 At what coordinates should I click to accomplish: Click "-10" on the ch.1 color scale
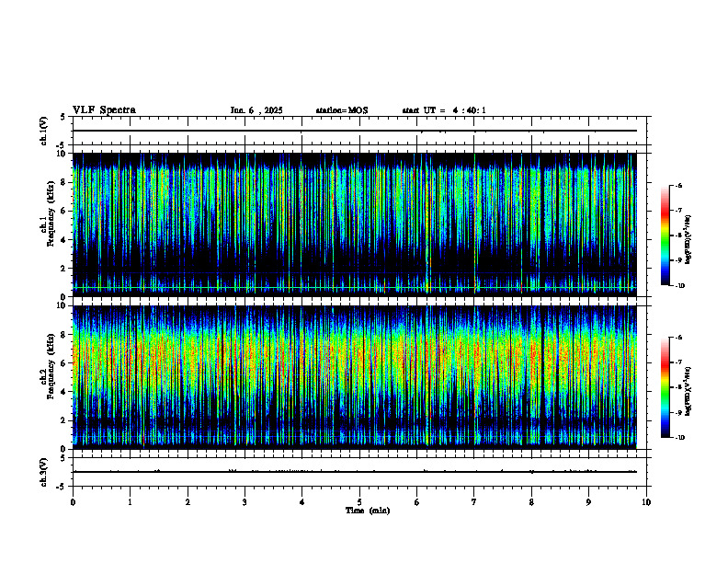coord(679,286)
